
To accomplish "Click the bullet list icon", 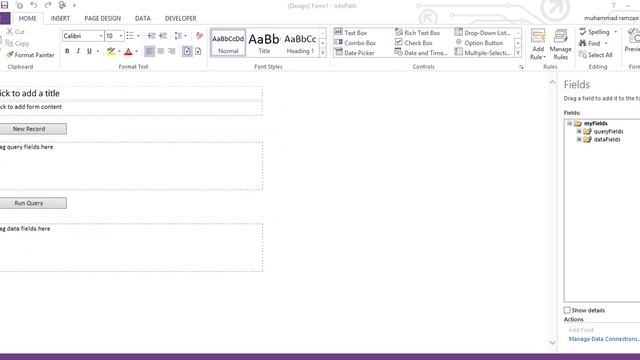I will [130, 36].
